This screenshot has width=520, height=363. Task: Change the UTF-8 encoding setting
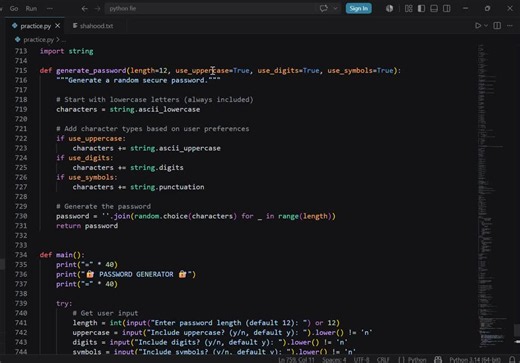pyautogui.click(x=361, y=360)
